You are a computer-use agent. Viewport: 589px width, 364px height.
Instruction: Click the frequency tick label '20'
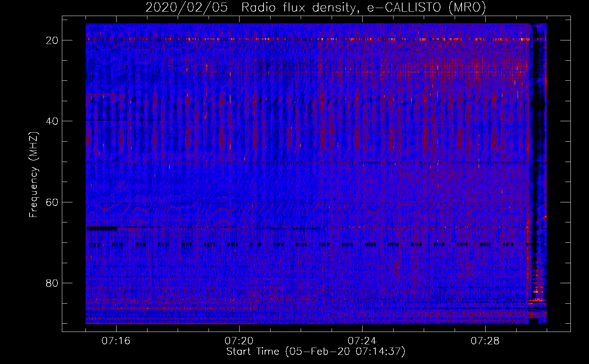[x=52, y=40]
